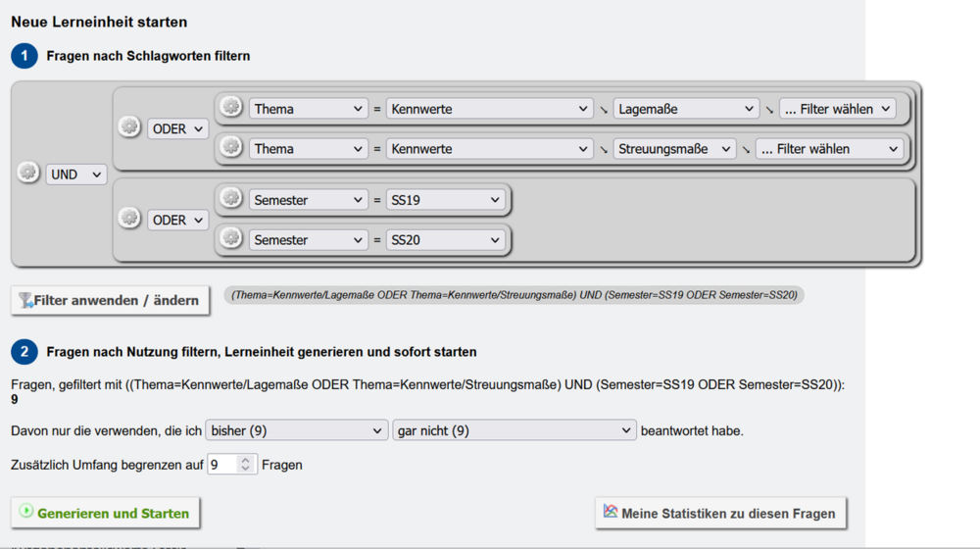
Task: Open the 'bisher (9)' usage dropdown
Action: click(x=296, y=430)
